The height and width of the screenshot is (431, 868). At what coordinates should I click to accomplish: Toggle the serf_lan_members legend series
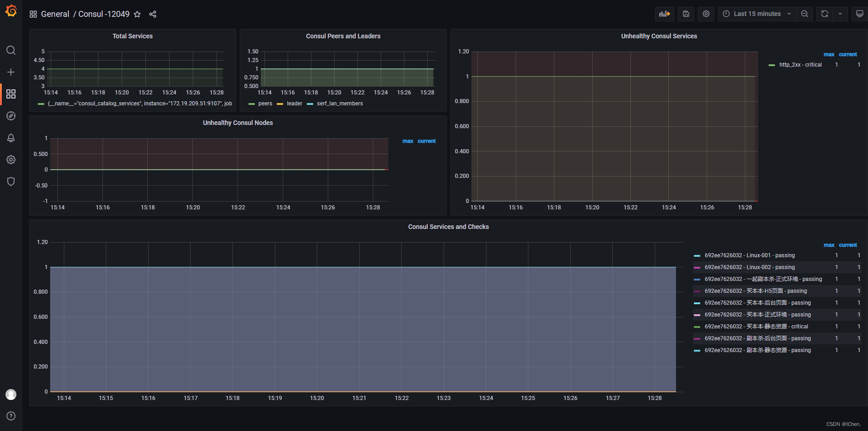click(x=340, y=104)
